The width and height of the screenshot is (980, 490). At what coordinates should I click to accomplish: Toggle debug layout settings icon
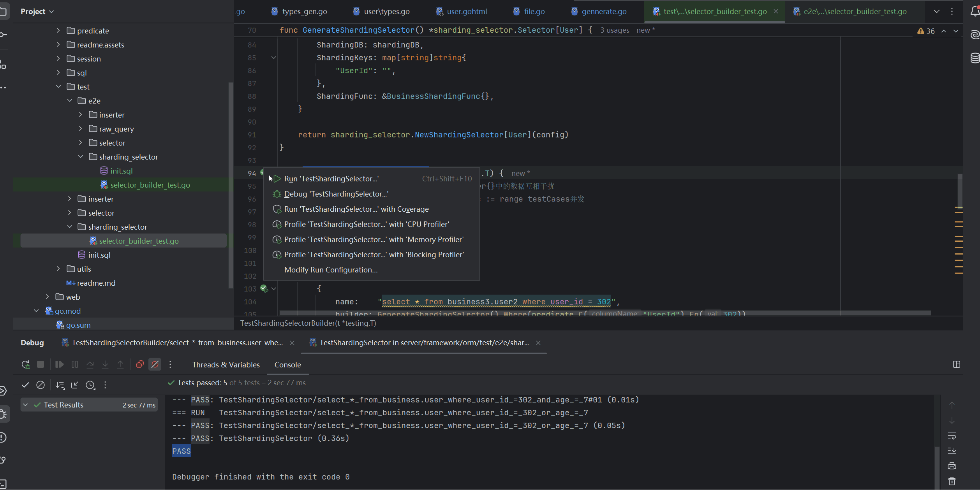coord(957,364)
